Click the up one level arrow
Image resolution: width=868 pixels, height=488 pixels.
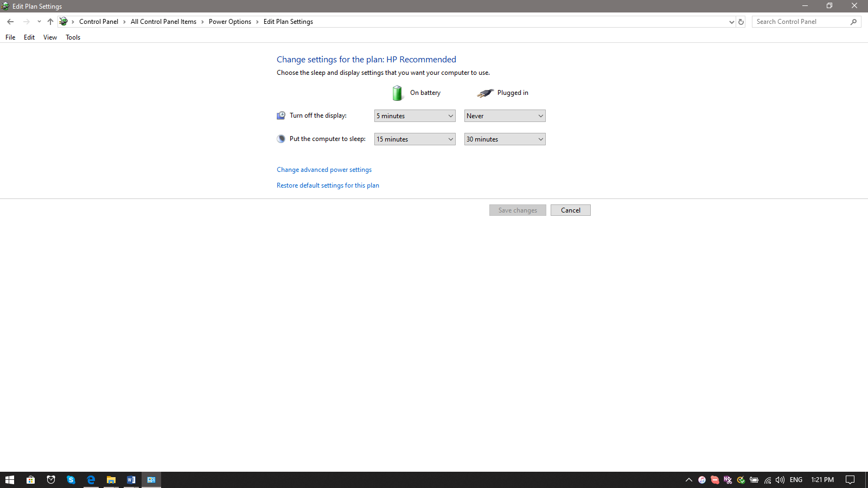(50, 22)
